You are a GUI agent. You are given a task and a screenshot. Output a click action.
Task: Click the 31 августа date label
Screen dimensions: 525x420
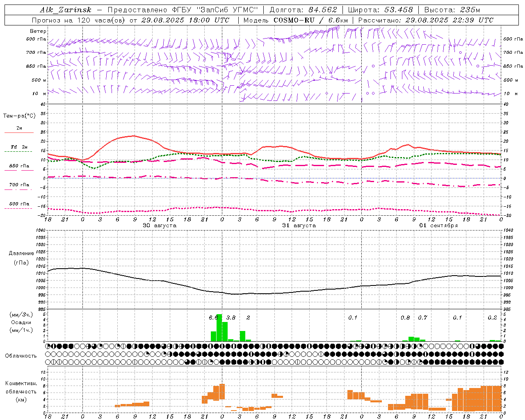tap(299, 226)
